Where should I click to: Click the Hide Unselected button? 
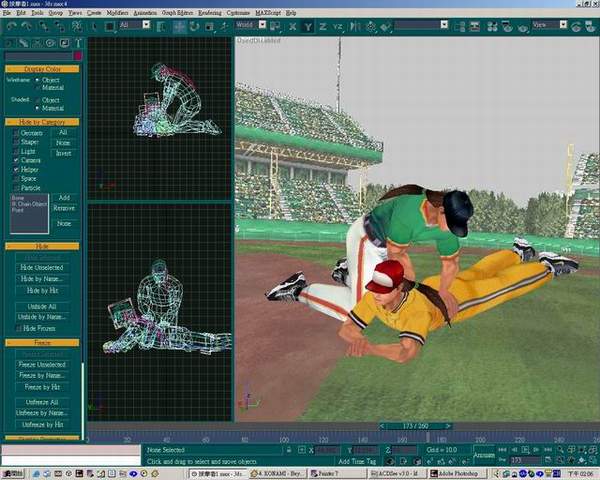point(42,267)
